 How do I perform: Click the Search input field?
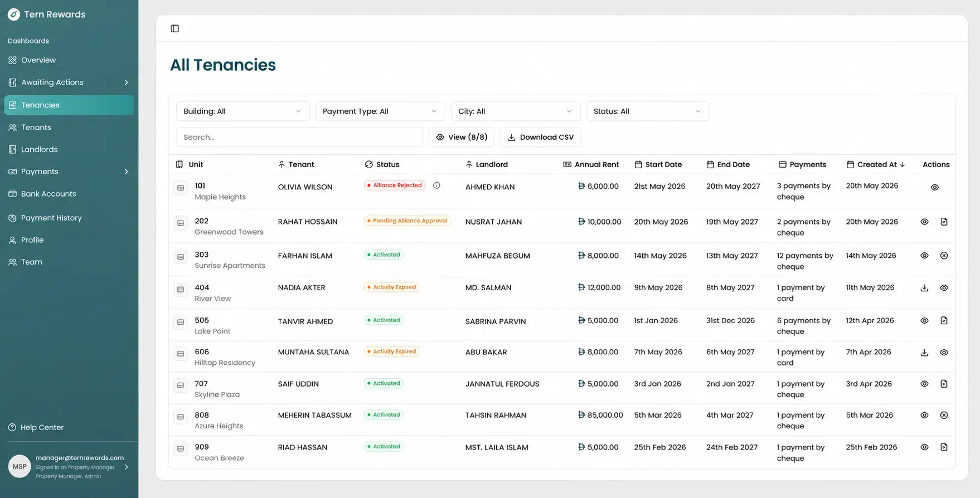pos(299,137)
